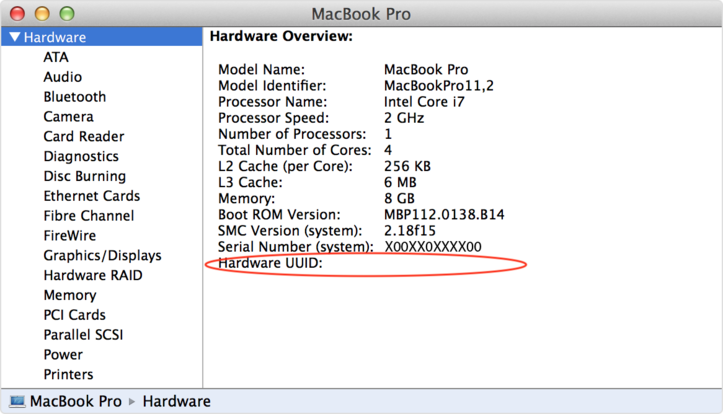
Task: Click the green zoom window button
Action: coord(67,15)
